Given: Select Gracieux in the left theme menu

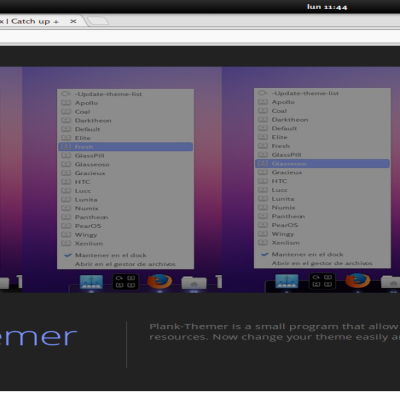Looking at the screenshot, I should 125,173.
